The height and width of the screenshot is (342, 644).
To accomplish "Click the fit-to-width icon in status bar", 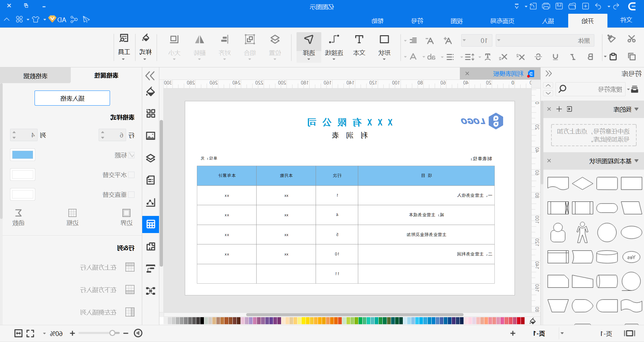I will point(18,333).
